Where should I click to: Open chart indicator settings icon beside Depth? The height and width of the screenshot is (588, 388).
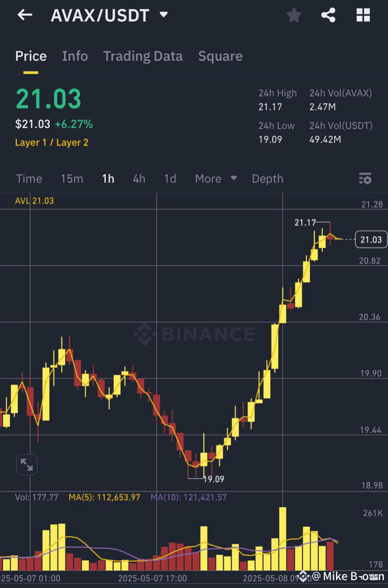coord(365,179)
